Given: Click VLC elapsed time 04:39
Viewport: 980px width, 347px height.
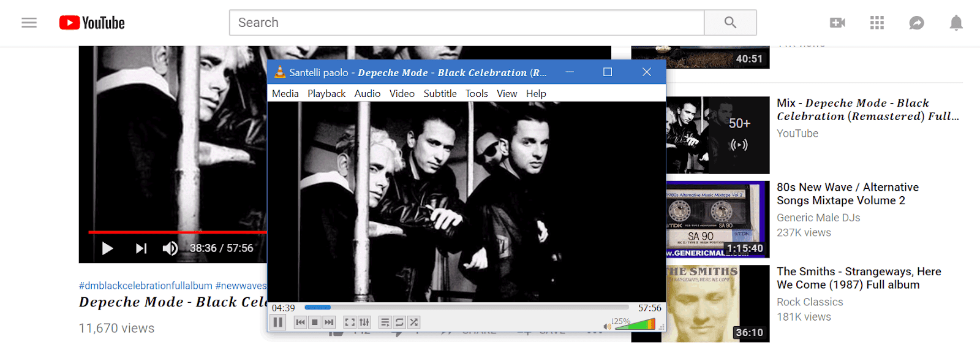Looking at the screenshot, I should pyautogui.click(x=284, y=308).
